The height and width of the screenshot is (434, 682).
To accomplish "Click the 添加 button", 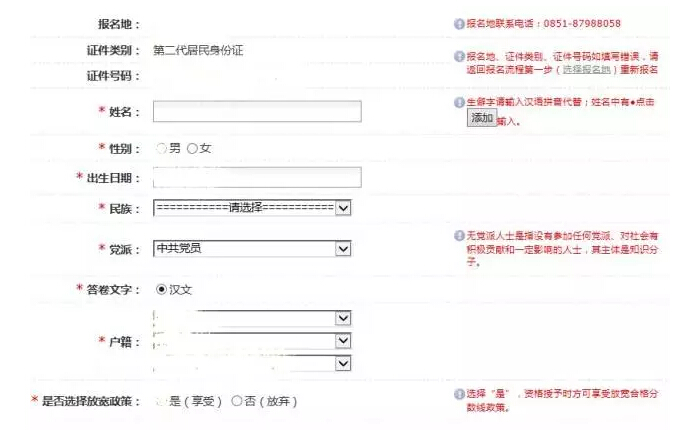I will point(482,118).
